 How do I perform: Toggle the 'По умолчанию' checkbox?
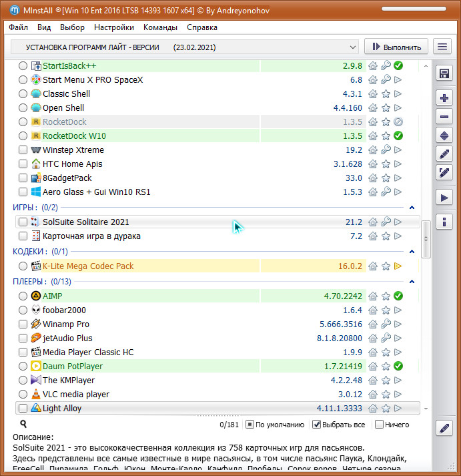(250, 425)
